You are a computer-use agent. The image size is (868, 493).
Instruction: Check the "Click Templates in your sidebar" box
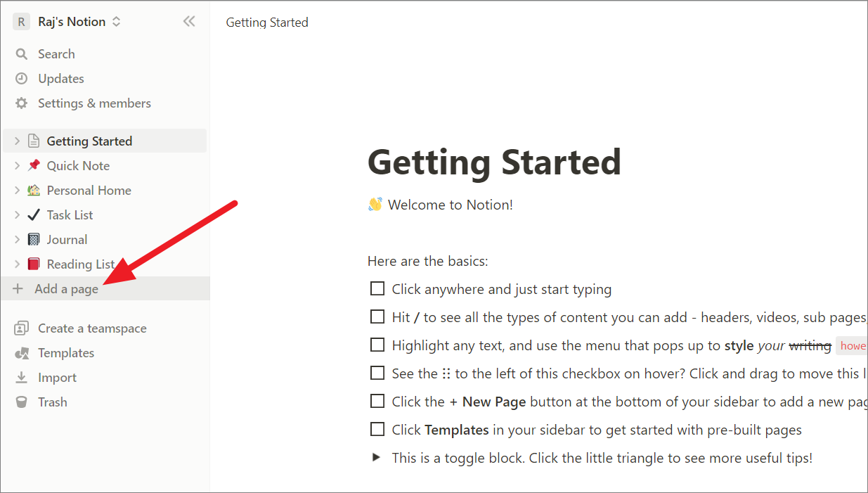click(377, 429)
